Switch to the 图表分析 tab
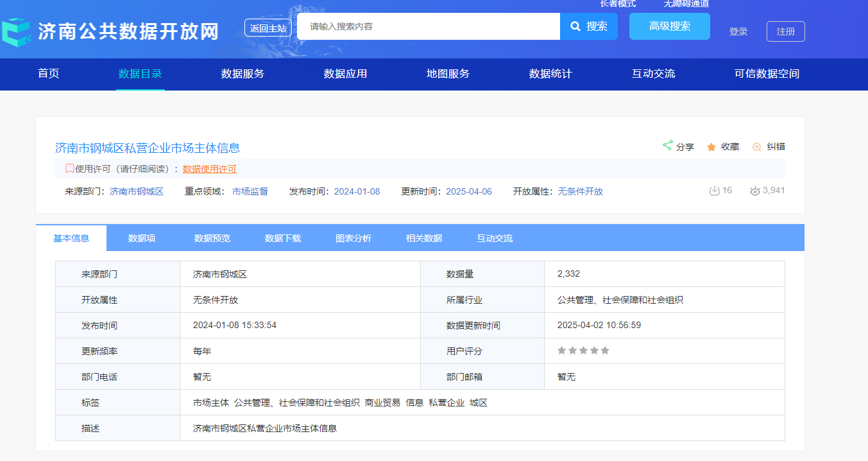Image resolution: width=868 pixels, height=461 pixels. [x=353, y=238]
